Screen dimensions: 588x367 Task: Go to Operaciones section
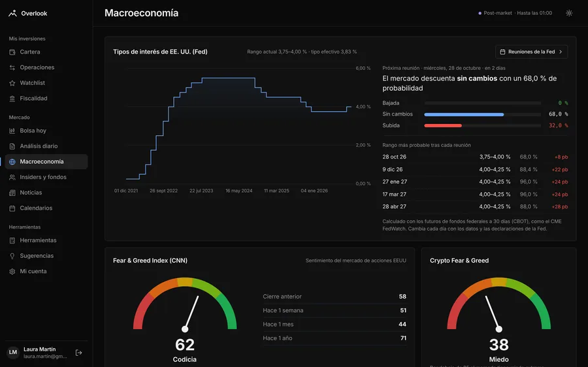46,67
